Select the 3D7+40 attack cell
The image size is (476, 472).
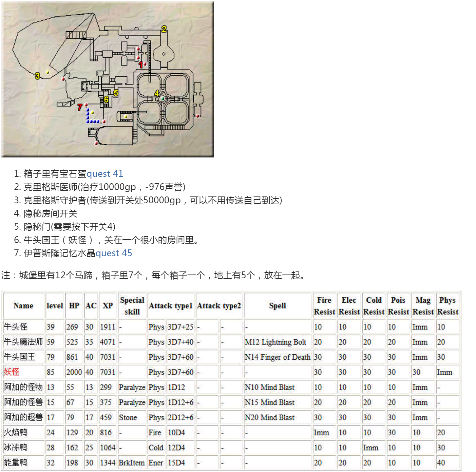click(180, 342)
